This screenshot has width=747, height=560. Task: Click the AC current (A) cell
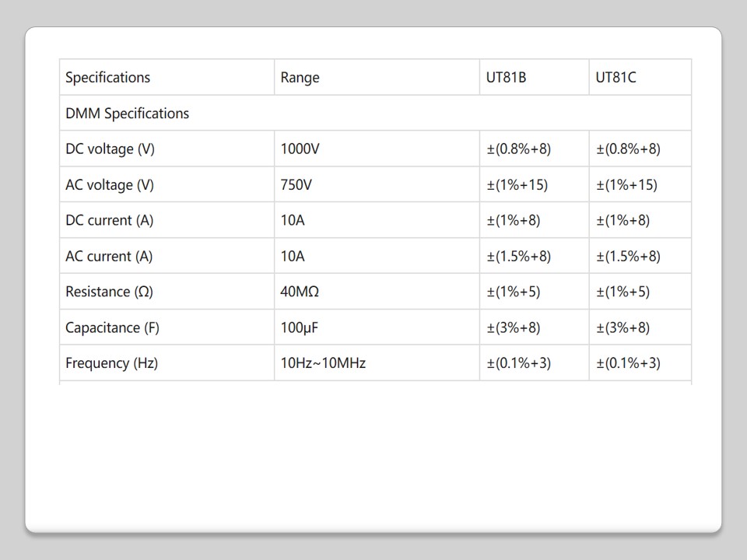tap(109, 257)
